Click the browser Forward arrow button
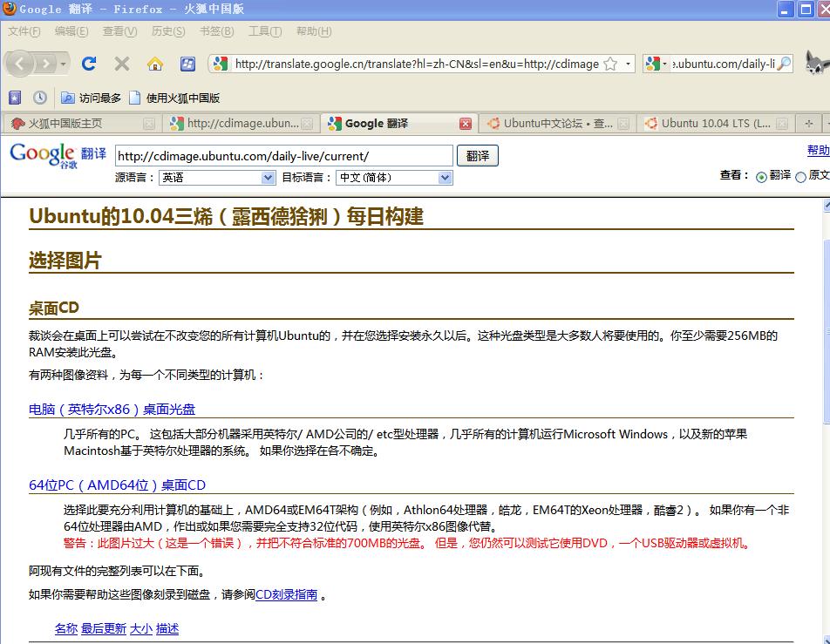 [x=46, y=64]
